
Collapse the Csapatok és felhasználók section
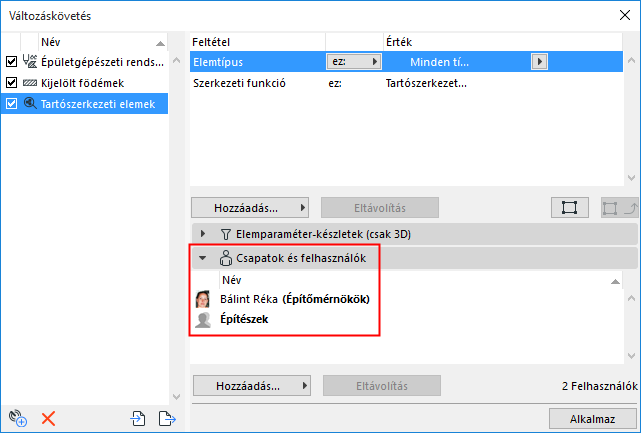(x=202, y=258)
